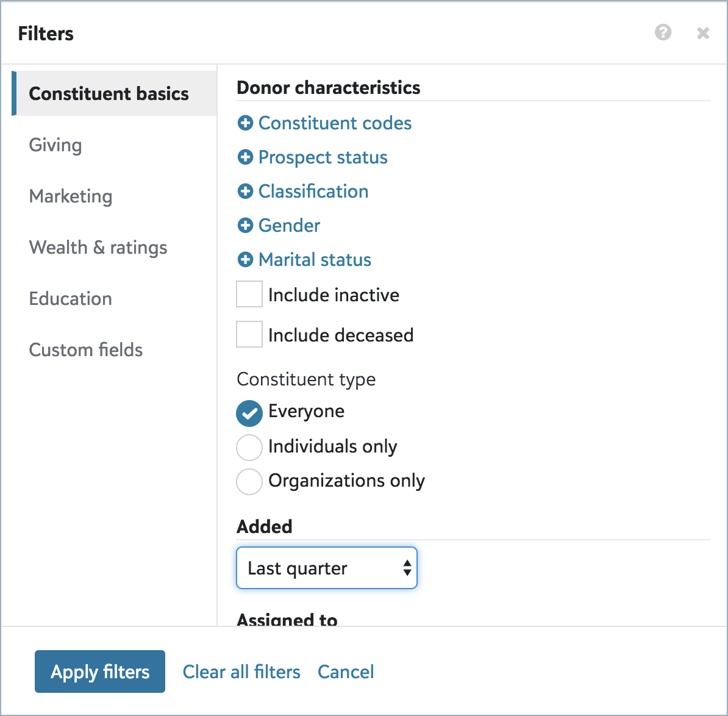Image resolution: width=728 pixels, height=716 pixels.
Task: Click the help question mark icon
Action: [x=663, y=32]
